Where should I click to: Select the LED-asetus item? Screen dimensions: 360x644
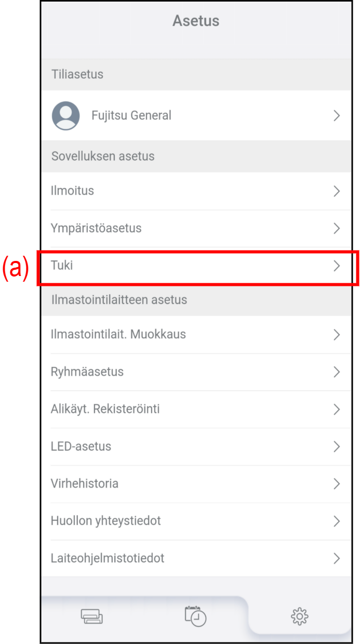click(x=81, y=446)
